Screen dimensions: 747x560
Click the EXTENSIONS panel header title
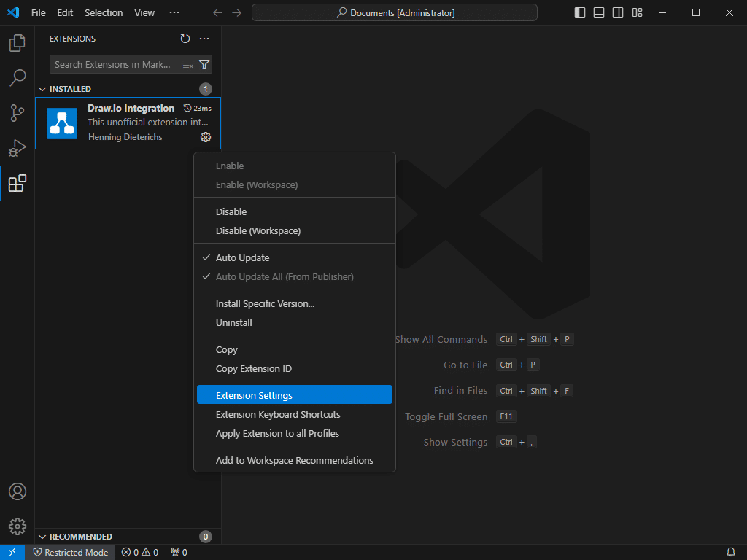tap(72, 39)
